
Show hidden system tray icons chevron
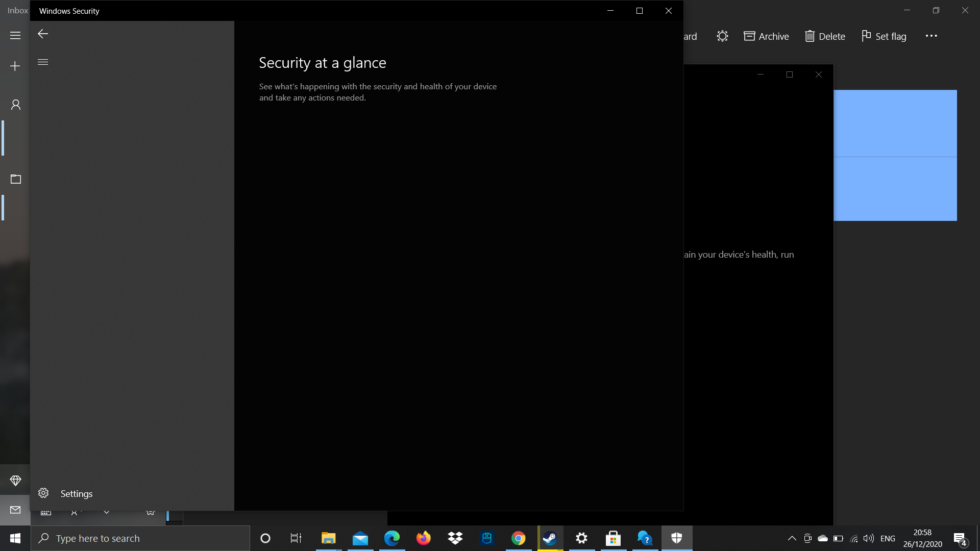(x=792, y=538)
